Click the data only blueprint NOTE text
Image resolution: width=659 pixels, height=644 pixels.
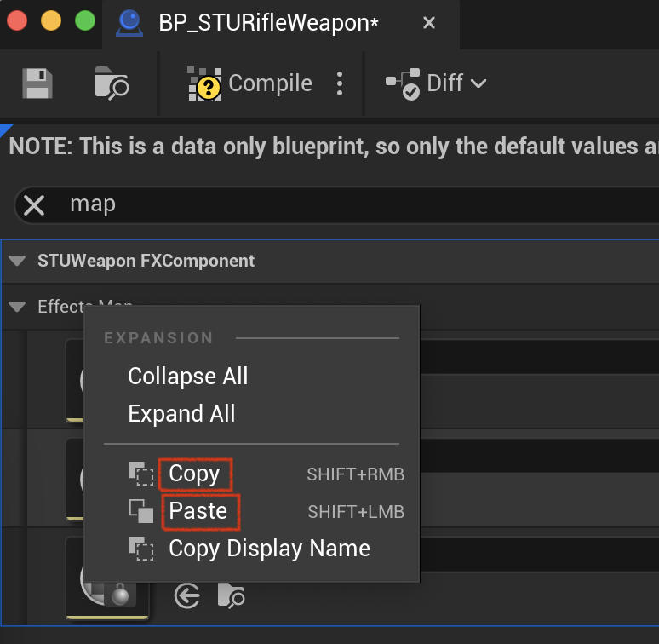tap(334, 147)
